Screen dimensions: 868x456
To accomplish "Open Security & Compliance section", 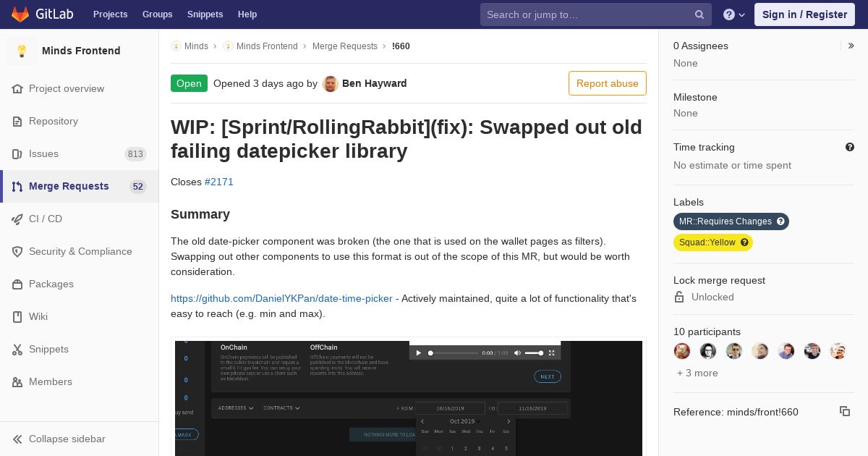I will [79, 251].
